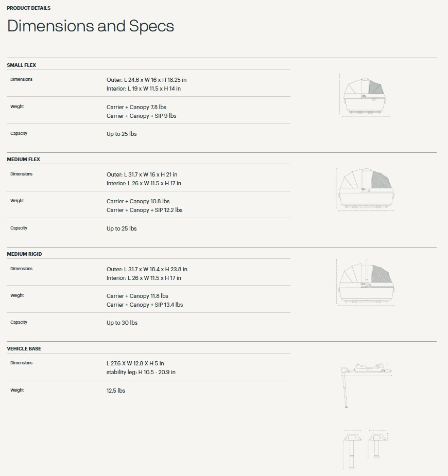Viewport: 448px width, 476px height.
Task: Click the Capacity label under Small Flex
Action: click(x=19, y=133)
